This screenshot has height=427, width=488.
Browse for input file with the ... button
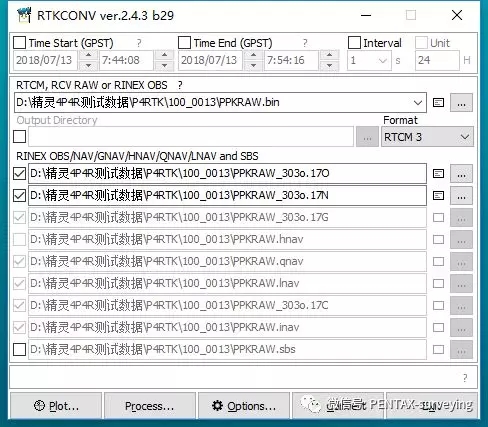[461, 103]
